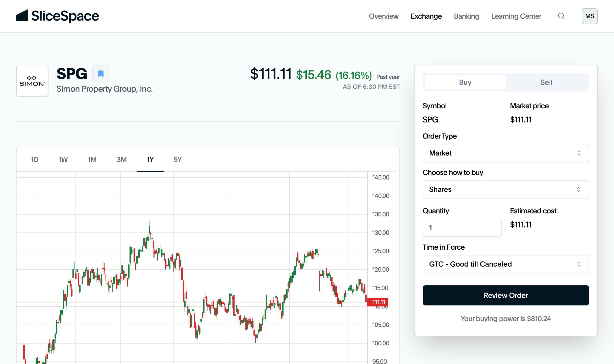
Task: Open the Market order type dropdown
Action: 505,153
